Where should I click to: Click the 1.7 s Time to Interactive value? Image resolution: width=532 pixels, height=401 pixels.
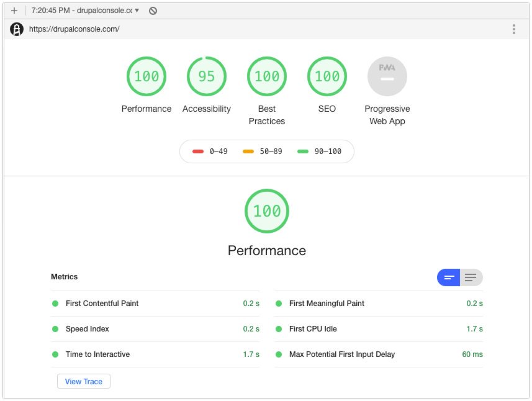tap(251, 354)
